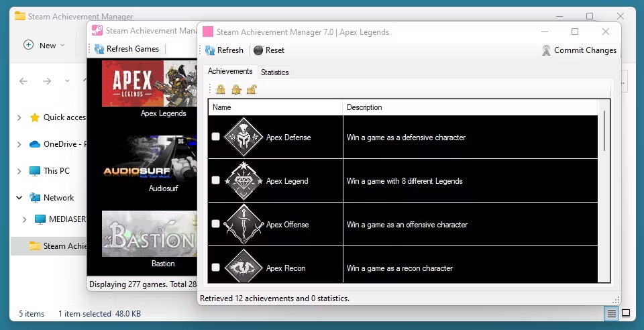
Task: Click the Apex Offense dagger achievement icon
Action: pos(244,224)
